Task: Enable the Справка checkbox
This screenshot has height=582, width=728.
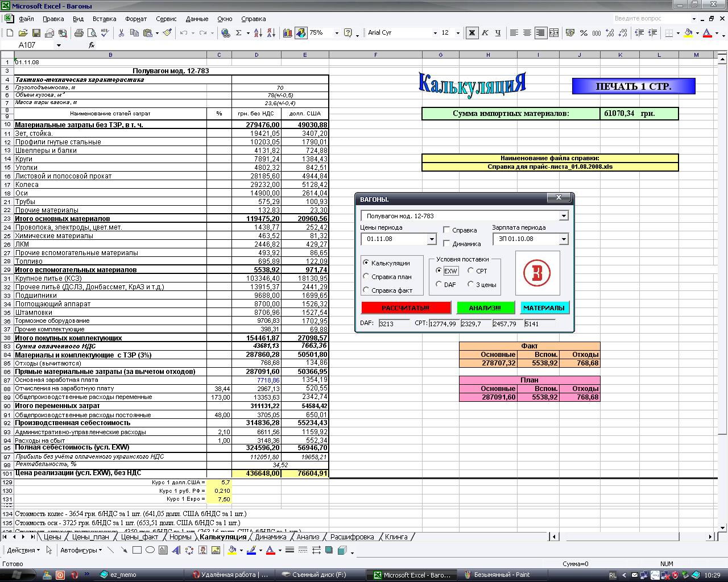Action: point(446,230)
